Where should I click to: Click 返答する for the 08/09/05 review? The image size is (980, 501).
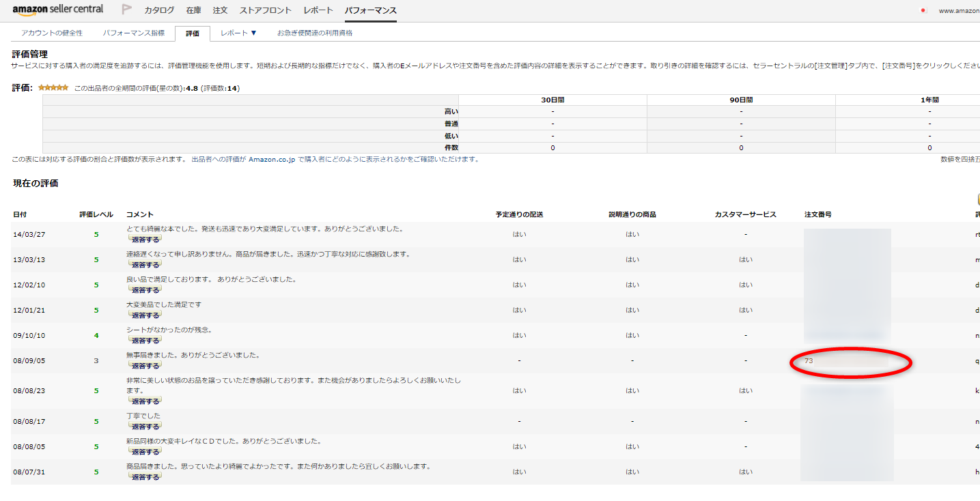pos(145,365)
